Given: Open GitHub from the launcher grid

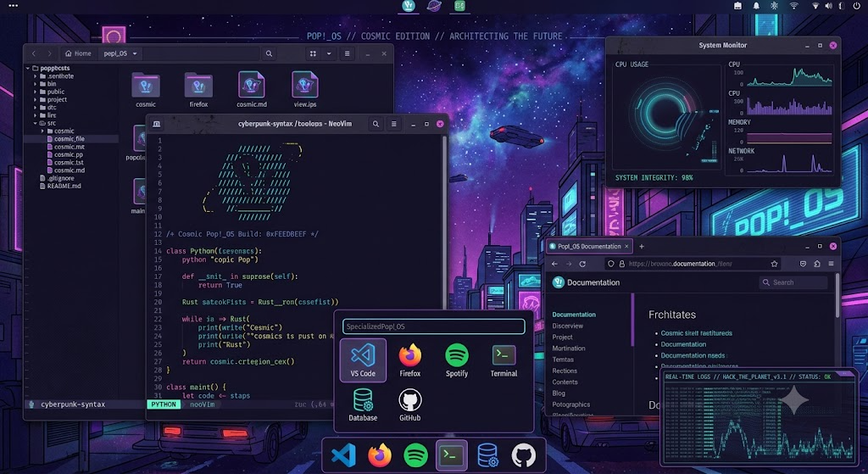Looking at the screenshot, I should pos(409,404).
